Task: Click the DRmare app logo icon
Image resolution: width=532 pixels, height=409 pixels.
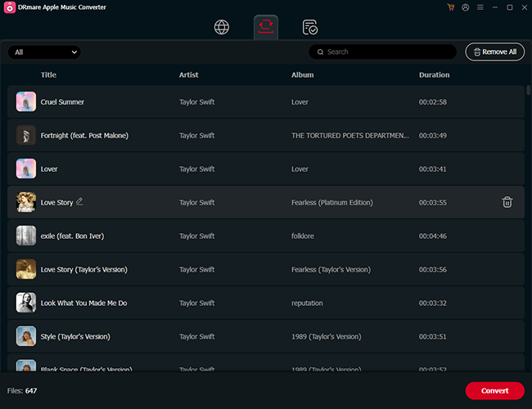Action: 10,7
